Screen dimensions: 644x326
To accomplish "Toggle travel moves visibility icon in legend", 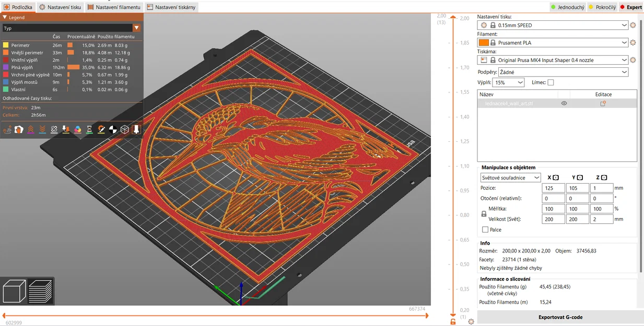I will [x=7, y=129].
